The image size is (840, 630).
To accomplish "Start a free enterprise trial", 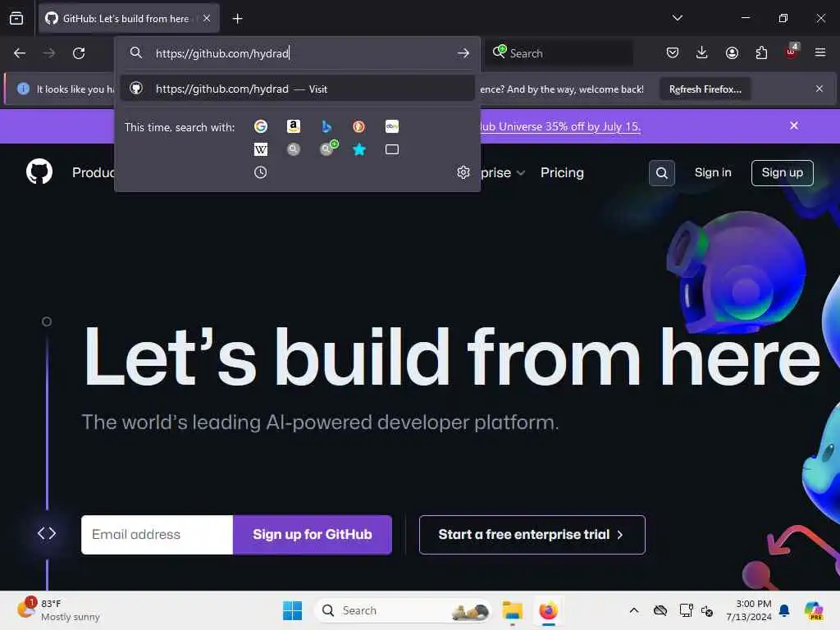I will coord(532,535).
